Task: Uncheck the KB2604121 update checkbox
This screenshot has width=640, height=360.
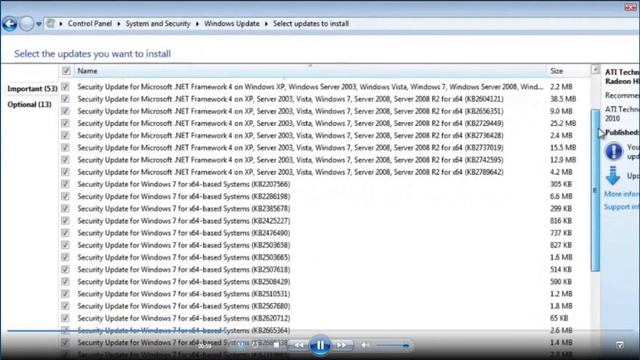Action: point(65,99)
